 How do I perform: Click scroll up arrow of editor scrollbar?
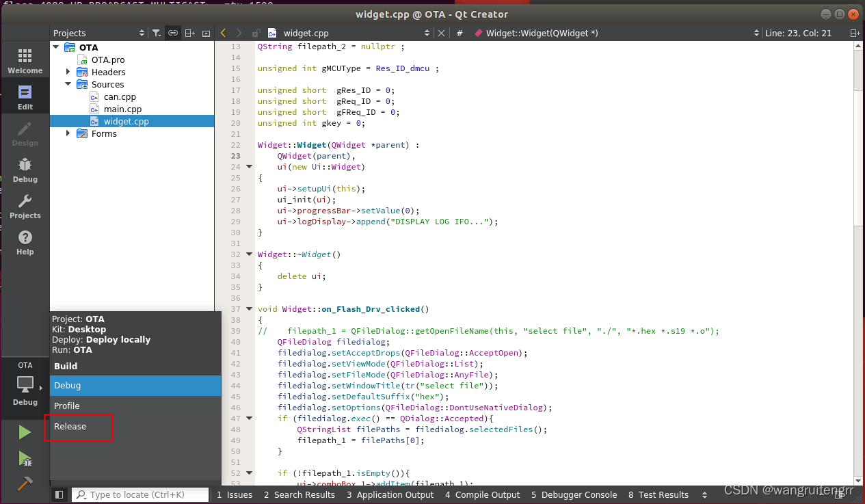click(858, 44)
